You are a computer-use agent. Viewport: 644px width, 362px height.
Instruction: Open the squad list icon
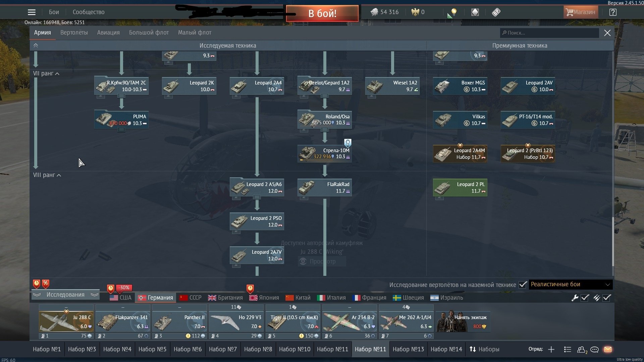(568, 349)
